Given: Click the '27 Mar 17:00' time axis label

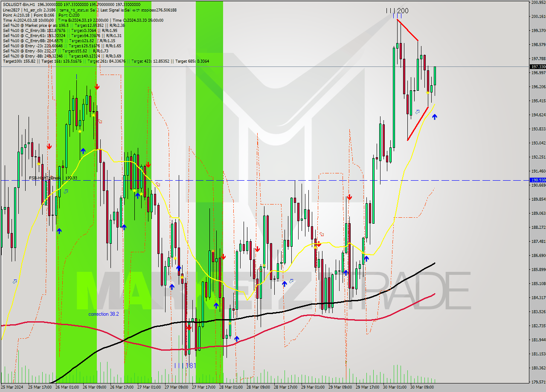Looking at the screenshot, I should click(x=205, y=387).
